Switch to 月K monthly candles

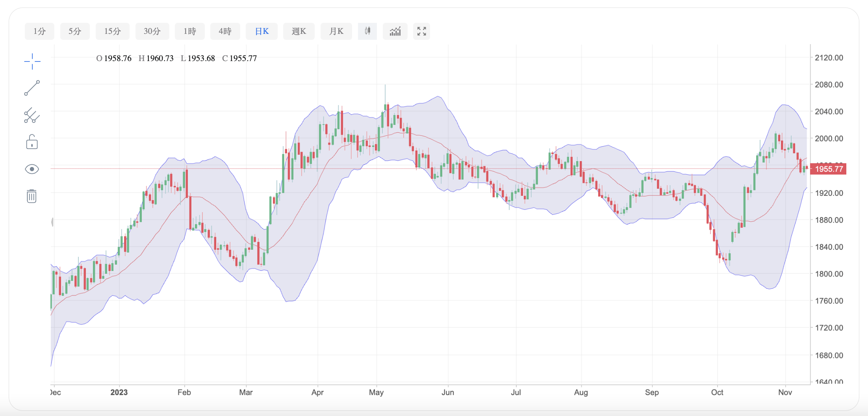[336, 31]
